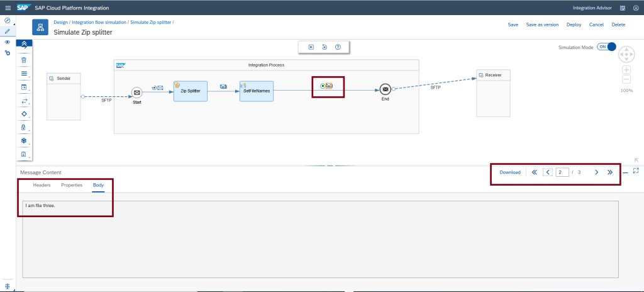Collapse the palette with double chevron

(24, 43)
